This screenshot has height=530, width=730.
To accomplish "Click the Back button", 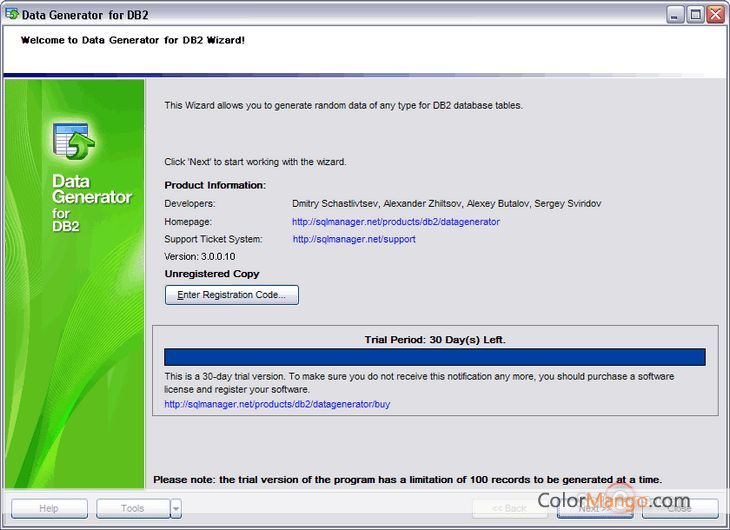I will click(x=509, y=508).
